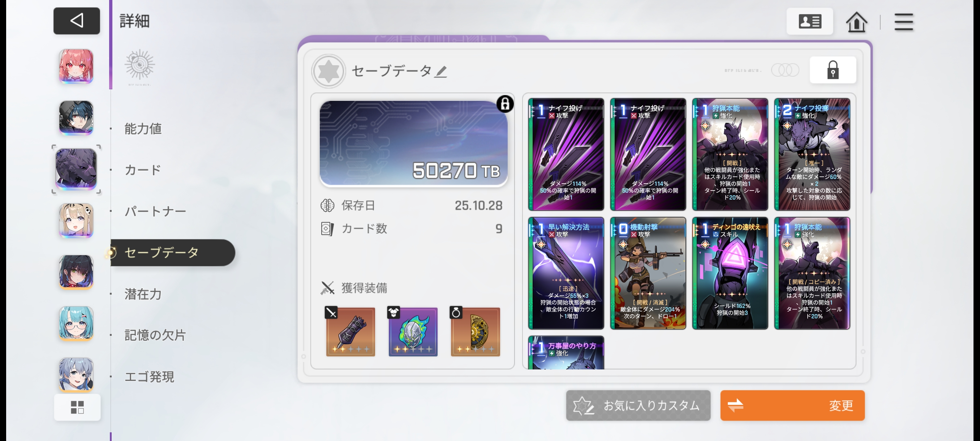
Task: Click the orange 変更 button
Action: 792,405
